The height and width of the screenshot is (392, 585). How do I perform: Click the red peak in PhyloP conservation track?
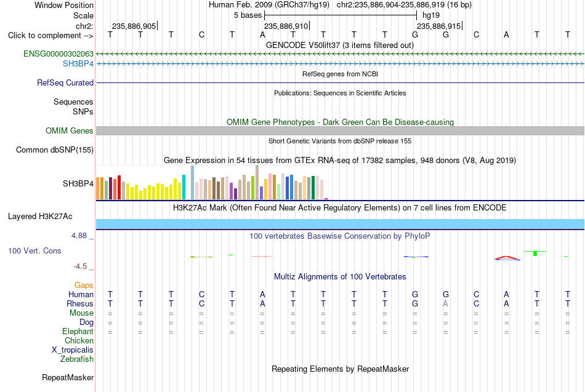point(506,257)
